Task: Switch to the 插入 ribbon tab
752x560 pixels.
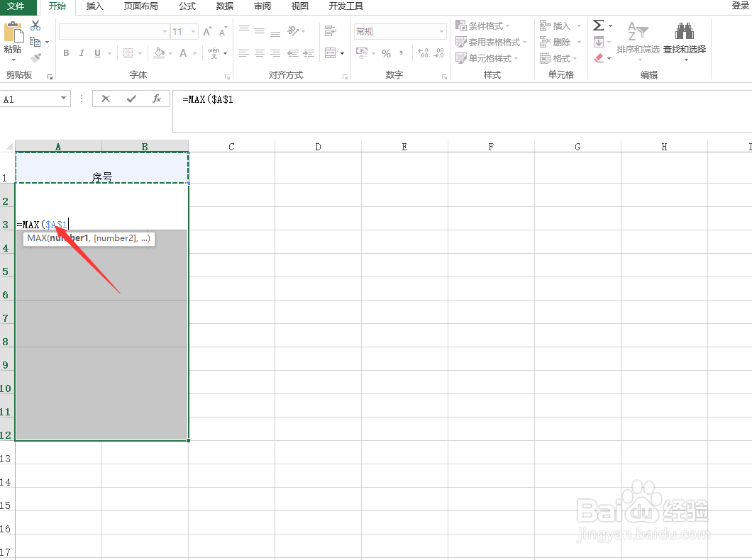Action: click(x=94, y=6)
